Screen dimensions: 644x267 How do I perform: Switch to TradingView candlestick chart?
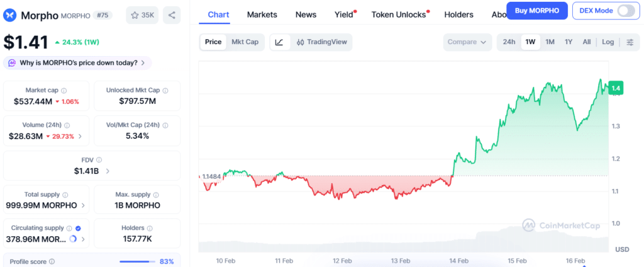tap(321, 42)
